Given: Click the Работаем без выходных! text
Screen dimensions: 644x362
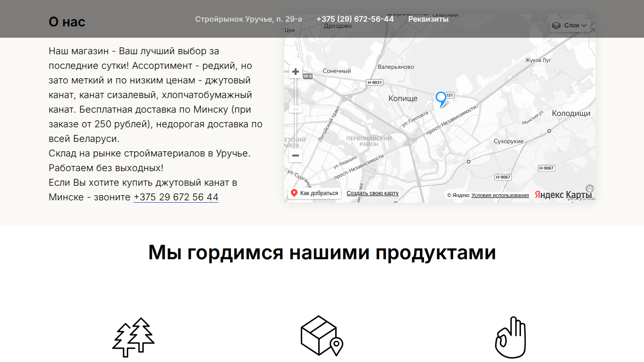Looking at the screenshot, I should point(106,168).
